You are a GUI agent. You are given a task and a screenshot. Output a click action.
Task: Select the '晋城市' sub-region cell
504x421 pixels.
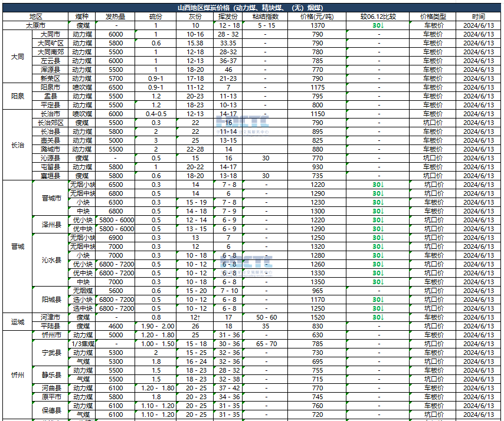(51, 198)
